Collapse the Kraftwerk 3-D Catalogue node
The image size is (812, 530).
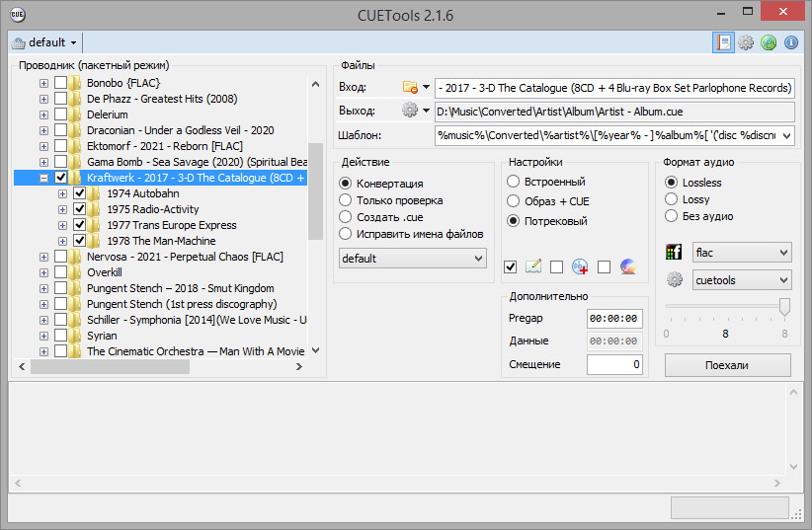tap(44, 178)
